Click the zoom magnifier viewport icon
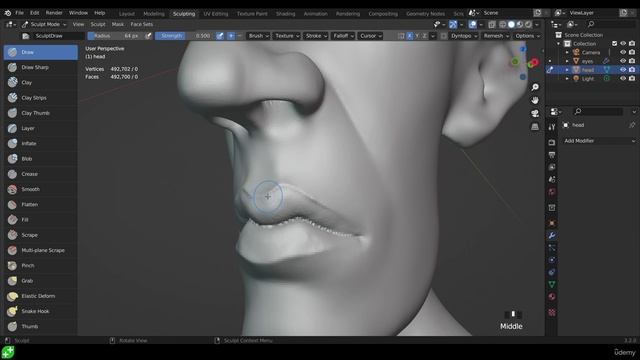This screenshot has width=640, height=360. tap(535, 87)
